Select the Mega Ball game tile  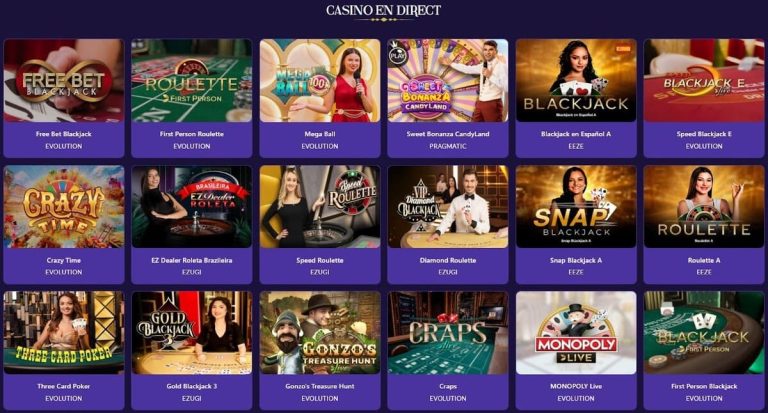(x=320, y=80)
